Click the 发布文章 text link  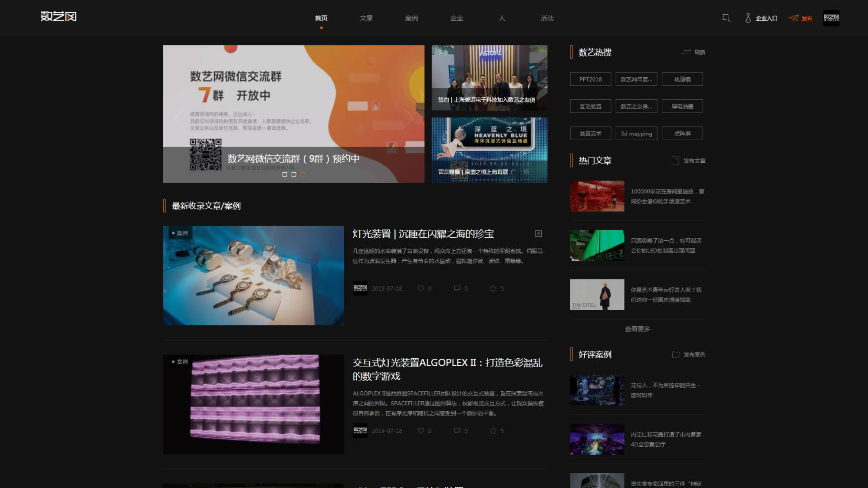(x=694, y=160)
